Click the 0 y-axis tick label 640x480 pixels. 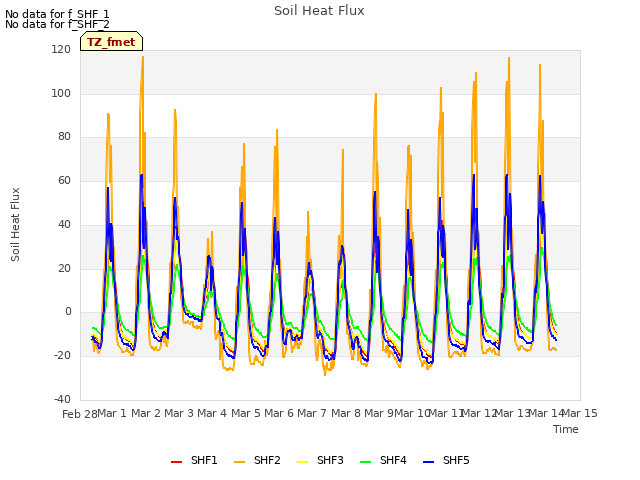pos(68,312)
